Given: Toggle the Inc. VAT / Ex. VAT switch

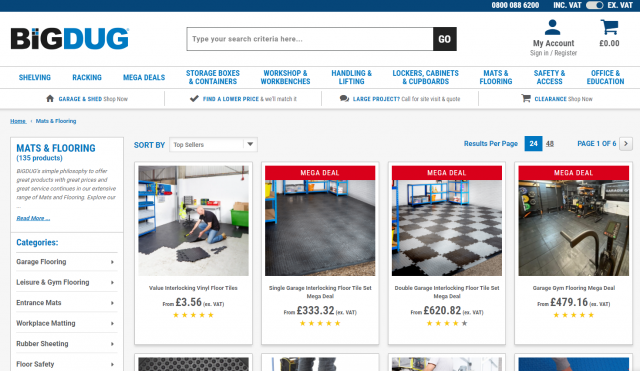Looking at the screenshot, I should pos(594,5).
